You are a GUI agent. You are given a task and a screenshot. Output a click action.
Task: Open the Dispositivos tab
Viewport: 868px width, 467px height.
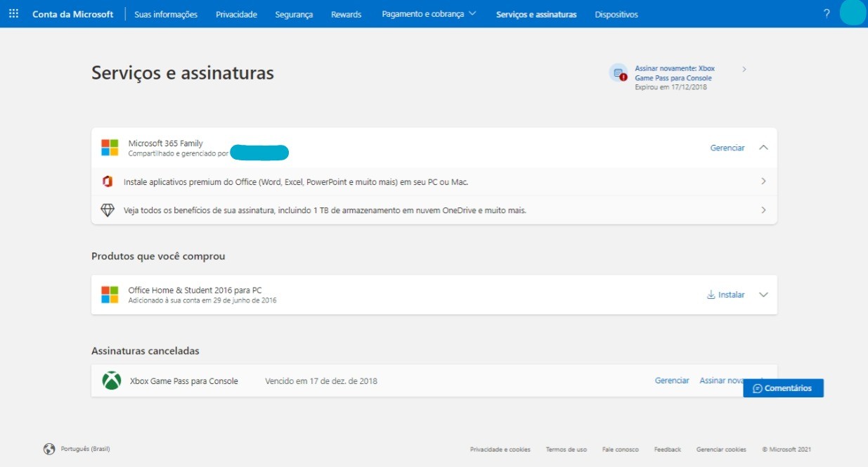616,14
